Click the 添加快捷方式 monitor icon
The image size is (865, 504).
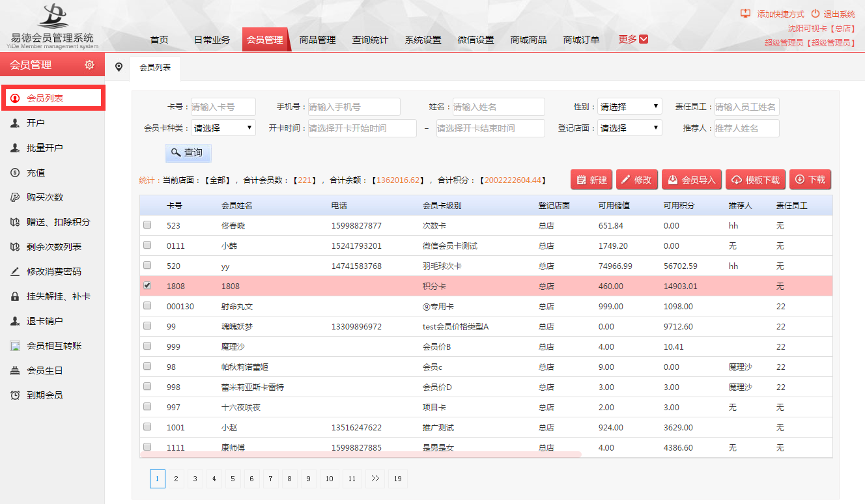pyautogui.click(x=746, y=14)
